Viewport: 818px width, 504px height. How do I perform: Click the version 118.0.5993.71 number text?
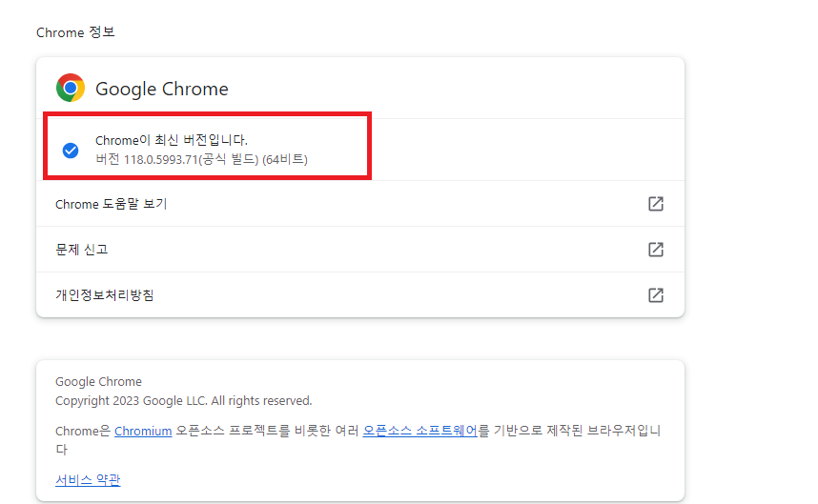pyautogui.click(x=161, y=159)
